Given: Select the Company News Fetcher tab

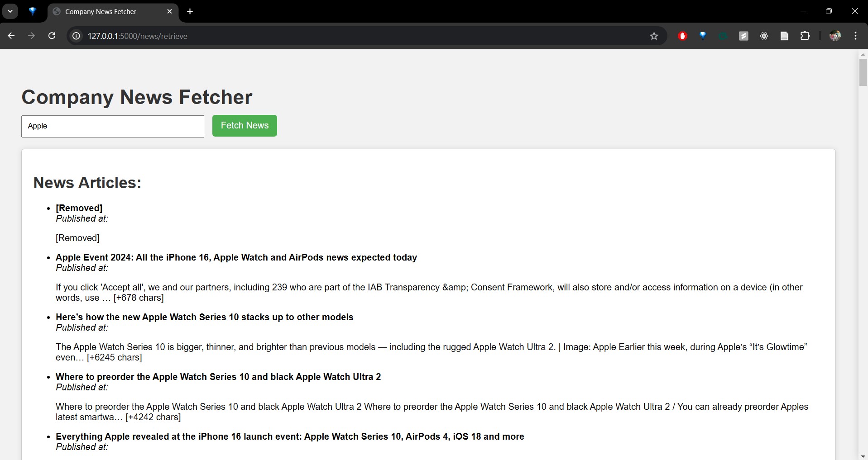Looking at the screenshot, I should 113,12.
